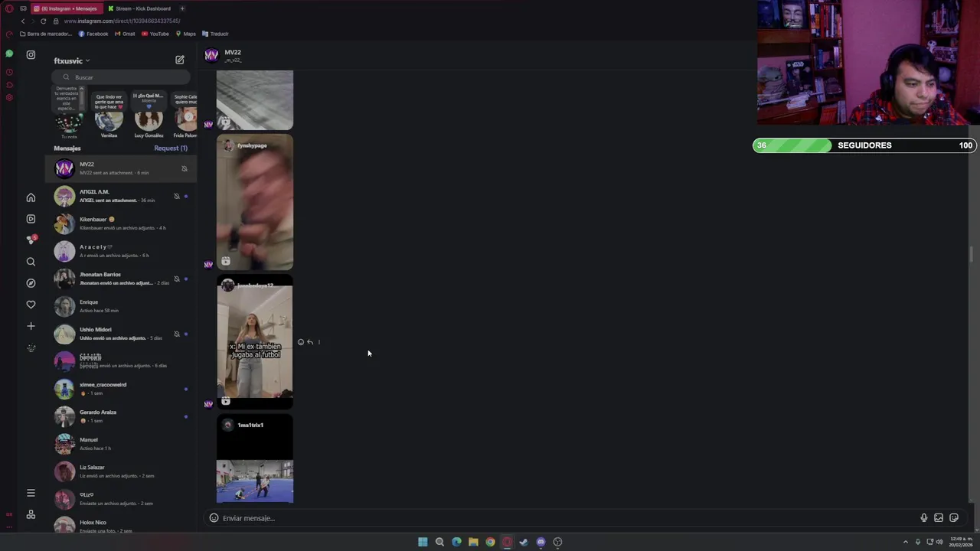Viewport: 980px width, 551px height.
Task: Go back in browser navigation
Action: [23, 21]
